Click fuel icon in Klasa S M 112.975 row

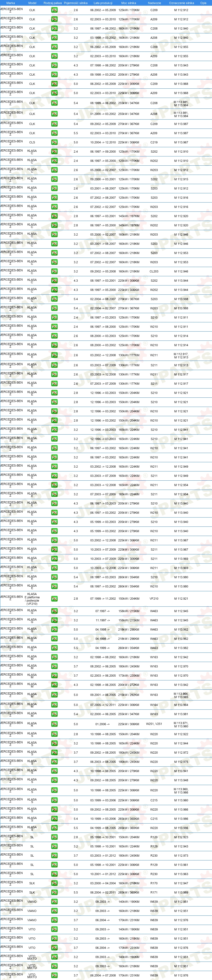54,761
